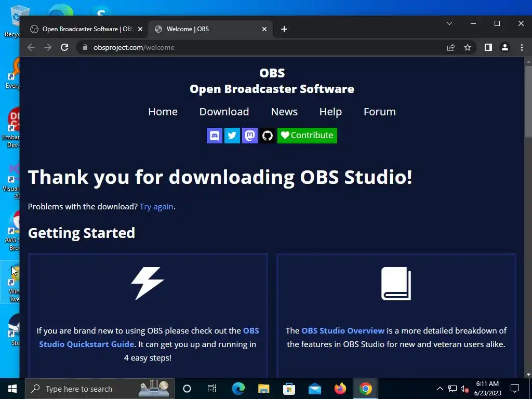
Task: Go to the Home nav link
Action: (x=163, y=112)
